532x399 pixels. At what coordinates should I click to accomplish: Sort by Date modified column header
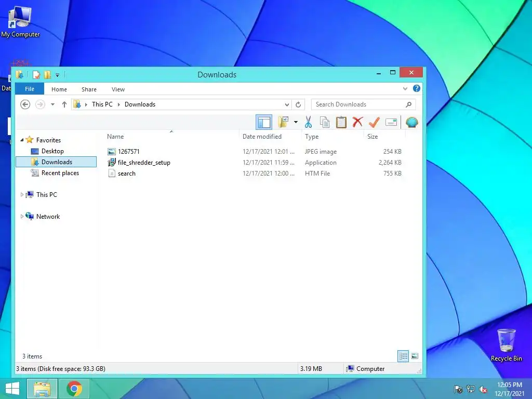pyautogui.click(x=262, y=137)
